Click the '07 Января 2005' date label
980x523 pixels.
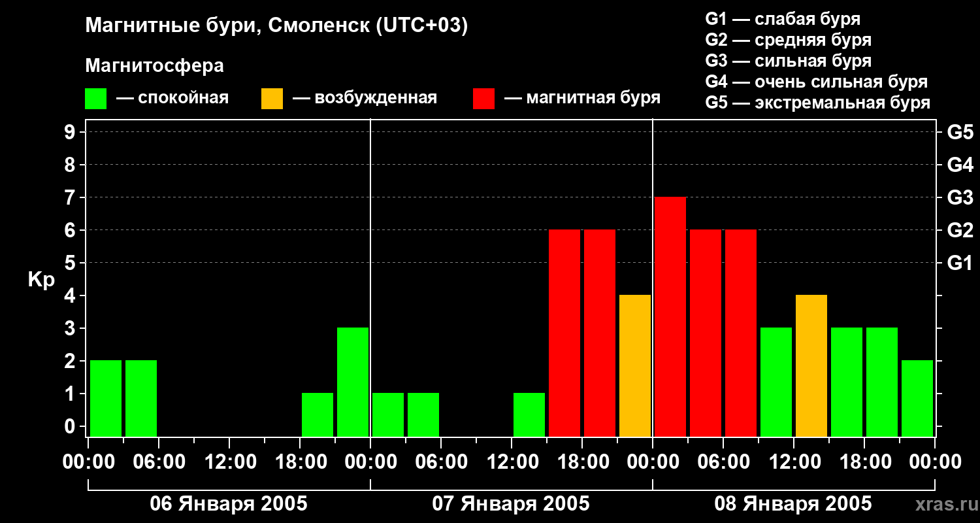[511, 504]
